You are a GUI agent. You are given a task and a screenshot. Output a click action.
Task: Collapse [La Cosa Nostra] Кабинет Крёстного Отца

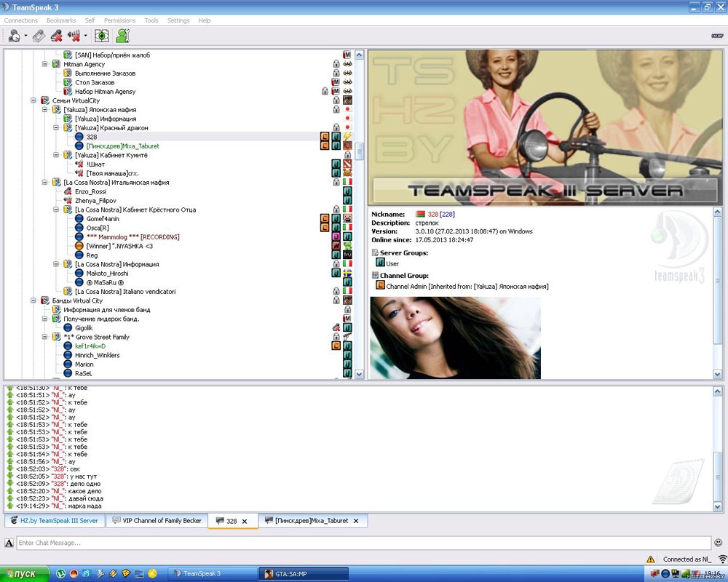point(56,210)
